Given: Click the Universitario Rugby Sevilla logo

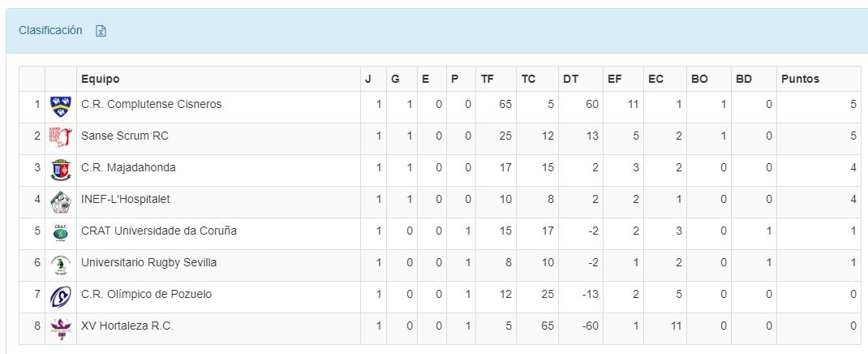Looking at the screenshot, I should (x=60, y=264).
